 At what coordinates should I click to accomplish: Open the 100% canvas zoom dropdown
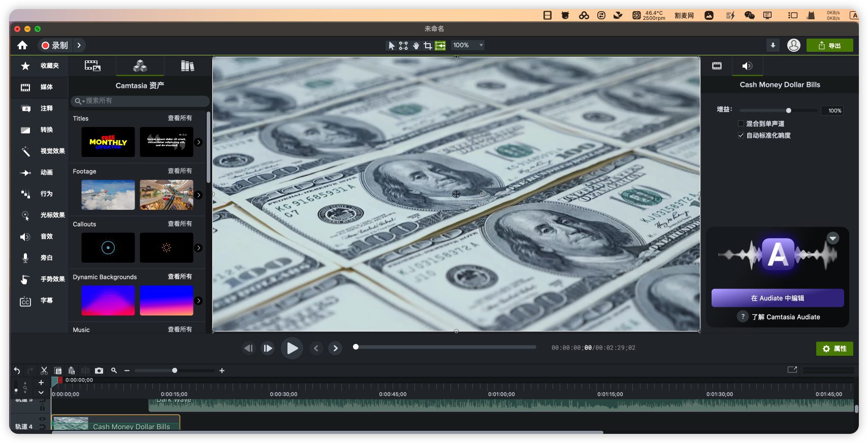[x=468, y=45]
